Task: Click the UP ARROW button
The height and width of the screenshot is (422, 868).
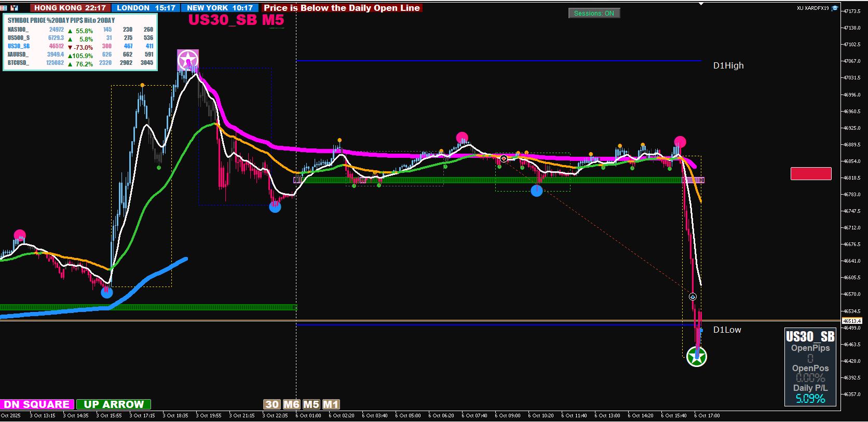Action: (x=114, y=404)
